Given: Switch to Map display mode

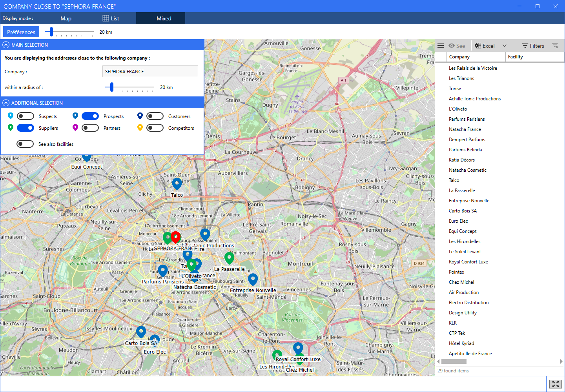Looking at the screenshot, I should coord(66,18).
